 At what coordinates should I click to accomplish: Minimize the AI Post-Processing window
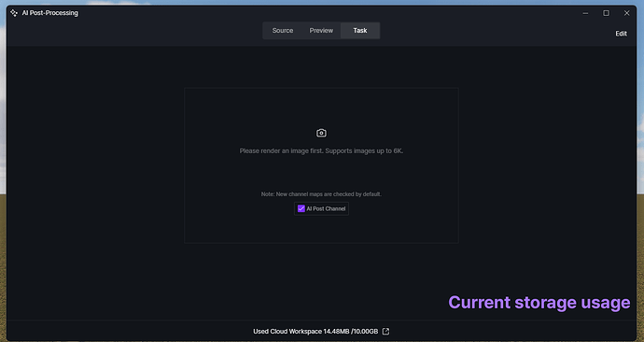point(585,13)
